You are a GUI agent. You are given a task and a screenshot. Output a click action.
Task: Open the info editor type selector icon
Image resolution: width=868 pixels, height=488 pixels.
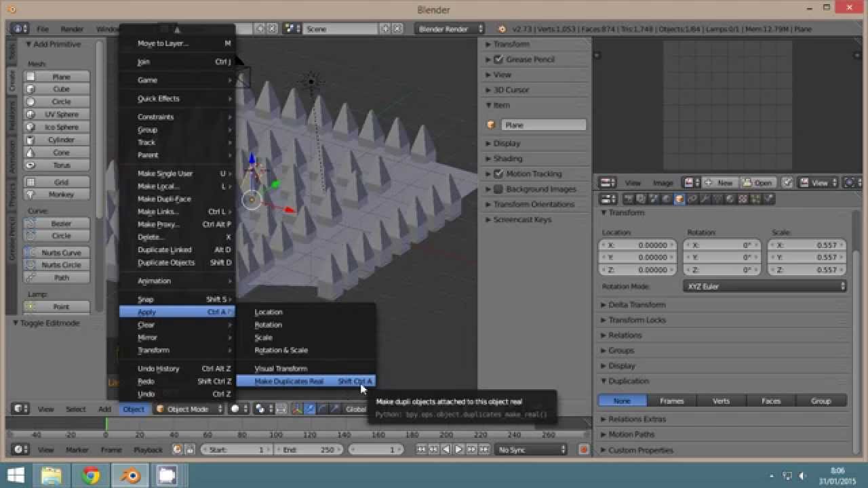point(20,28)
